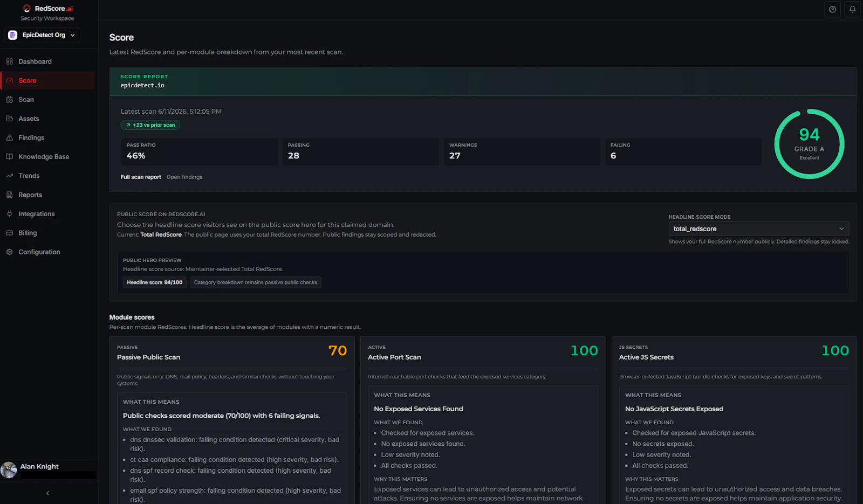
Task: Click the No Exposed Services Found heading
Action: click(419, 409)
